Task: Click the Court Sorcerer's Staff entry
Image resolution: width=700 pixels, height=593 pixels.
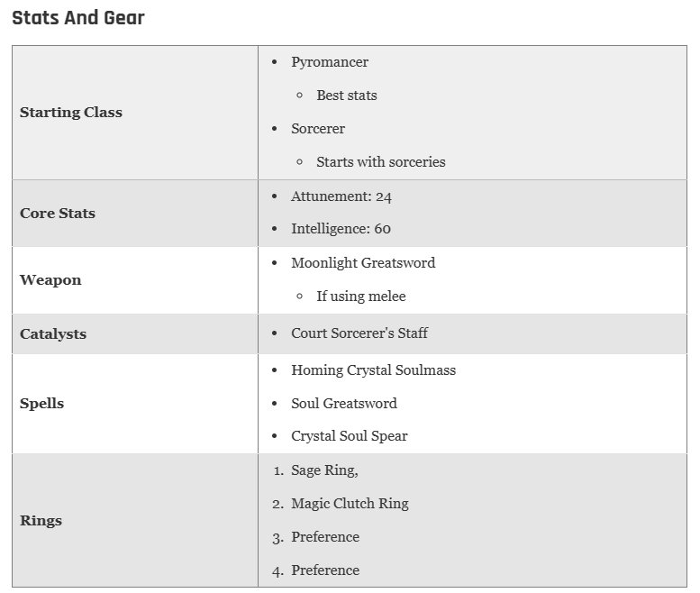Action: pos(359,333)
